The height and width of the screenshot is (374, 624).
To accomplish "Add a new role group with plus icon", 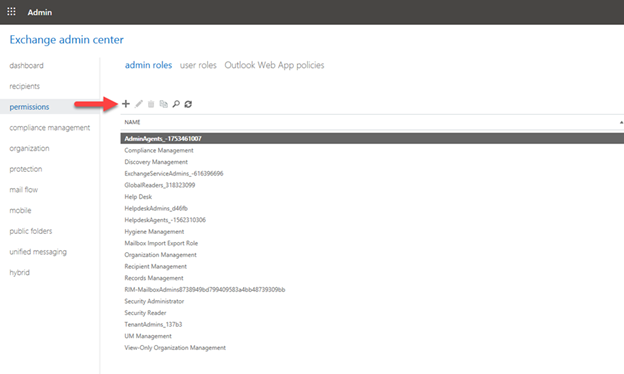I will click(x=126, y=104).
